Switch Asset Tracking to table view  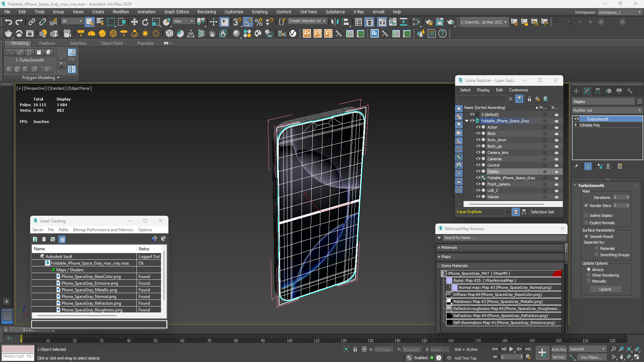click(62, 239)
